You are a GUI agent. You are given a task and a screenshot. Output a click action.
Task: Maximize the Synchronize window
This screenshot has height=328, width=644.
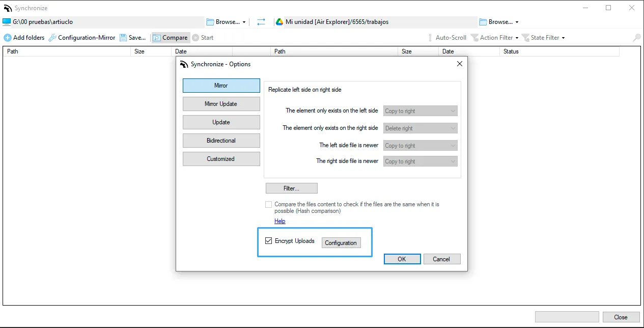(608, 8)
